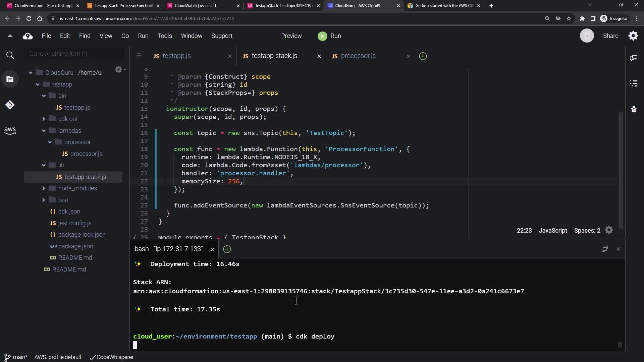Open new terminal tab with plus icon

(x=227, y=249)
